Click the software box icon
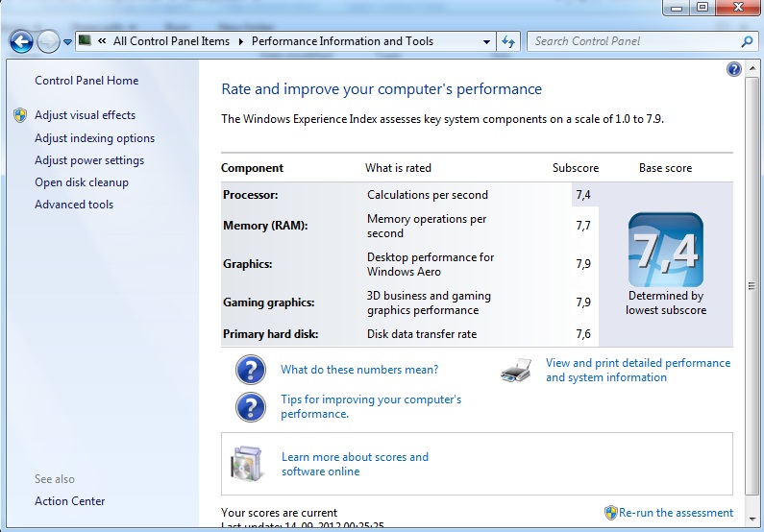The width and height of the screenshot is (764, 532). pyautogui.click(x=247, y=464)
